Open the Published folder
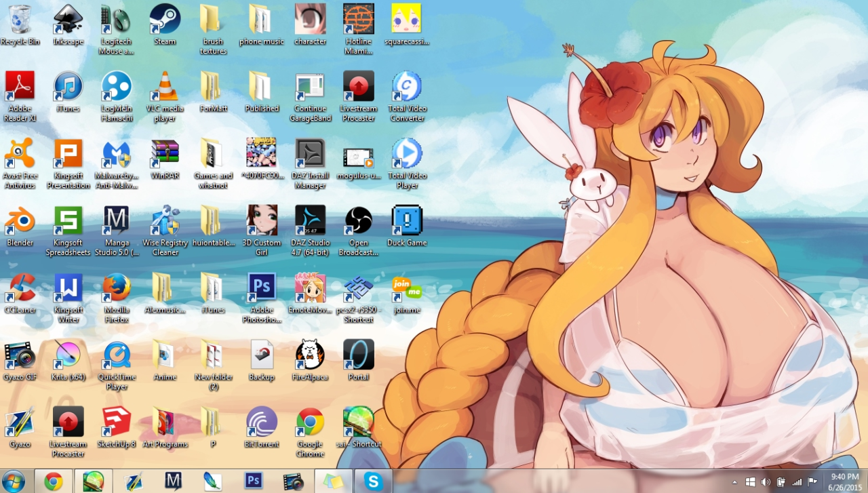Viewport: 868px width, 493px height. [x=262, y=92]
